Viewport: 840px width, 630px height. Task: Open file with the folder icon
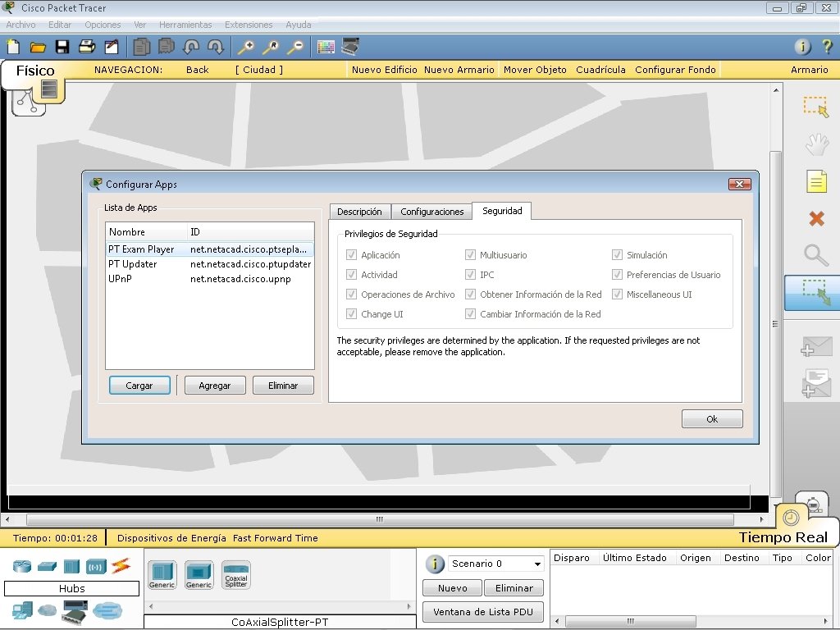point(38,47)
